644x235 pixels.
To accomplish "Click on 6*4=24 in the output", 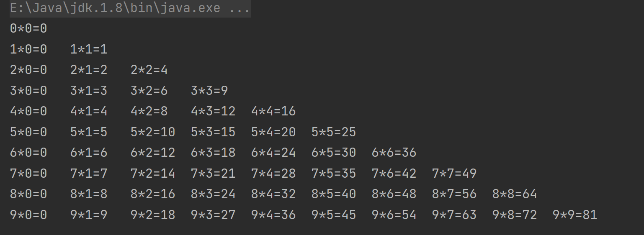I will (x=273, y=153).
